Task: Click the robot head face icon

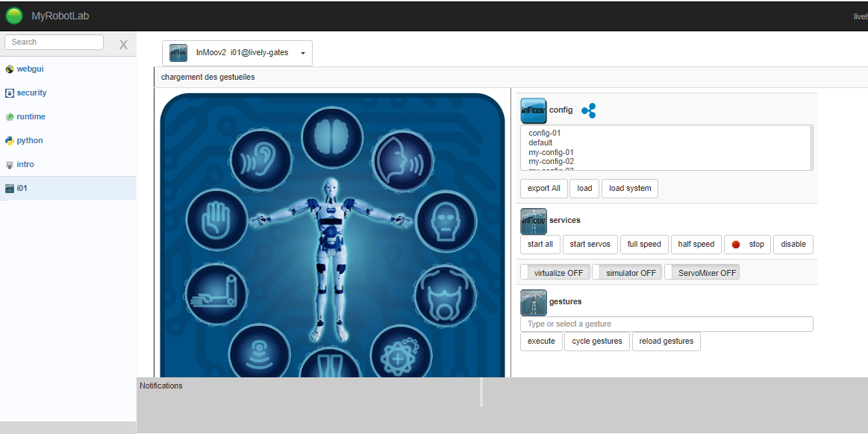Action: (446, 221)
